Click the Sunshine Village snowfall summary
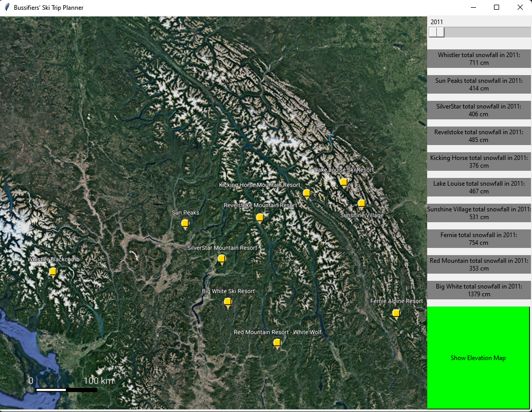 [478, 213]
